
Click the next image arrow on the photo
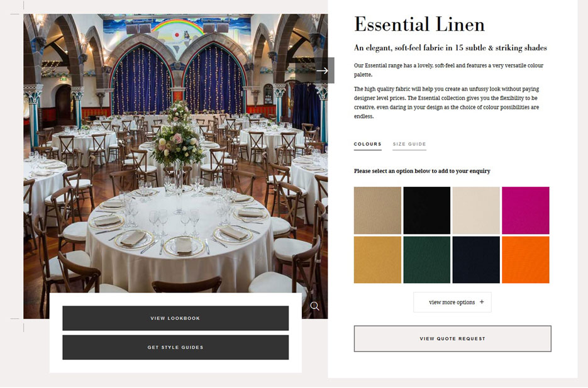pyautogui.click(x=322, y=70)
